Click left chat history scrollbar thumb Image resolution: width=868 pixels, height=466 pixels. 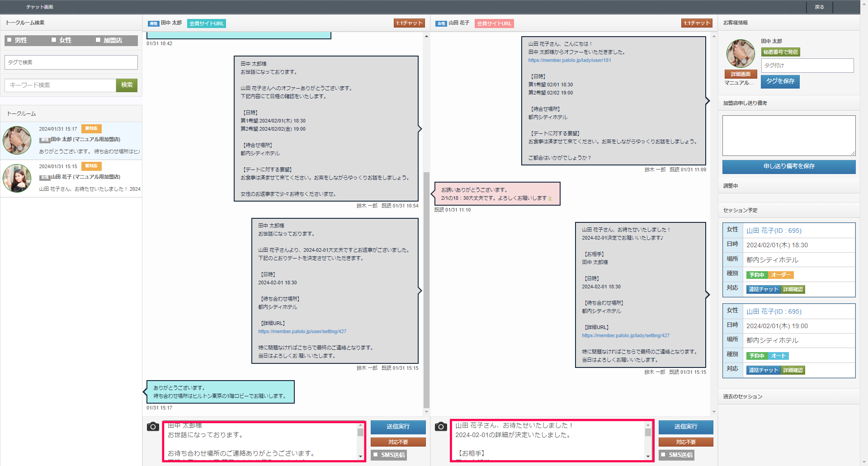tap(426, 289)
